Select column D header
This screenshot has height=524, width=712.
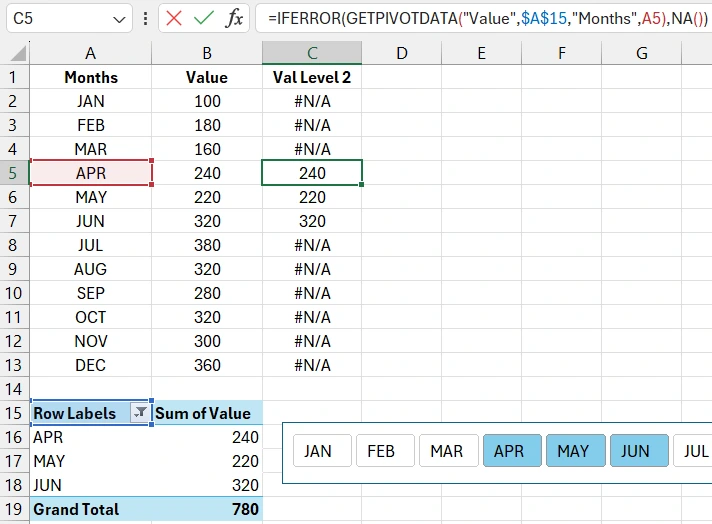click(402, 53)
